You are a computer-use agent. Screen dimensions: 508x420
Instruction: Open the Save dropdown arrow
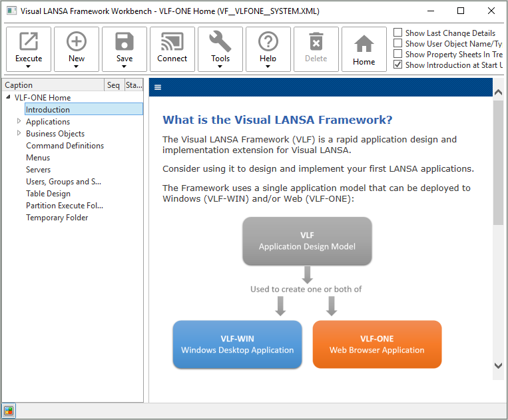(124, 67)
